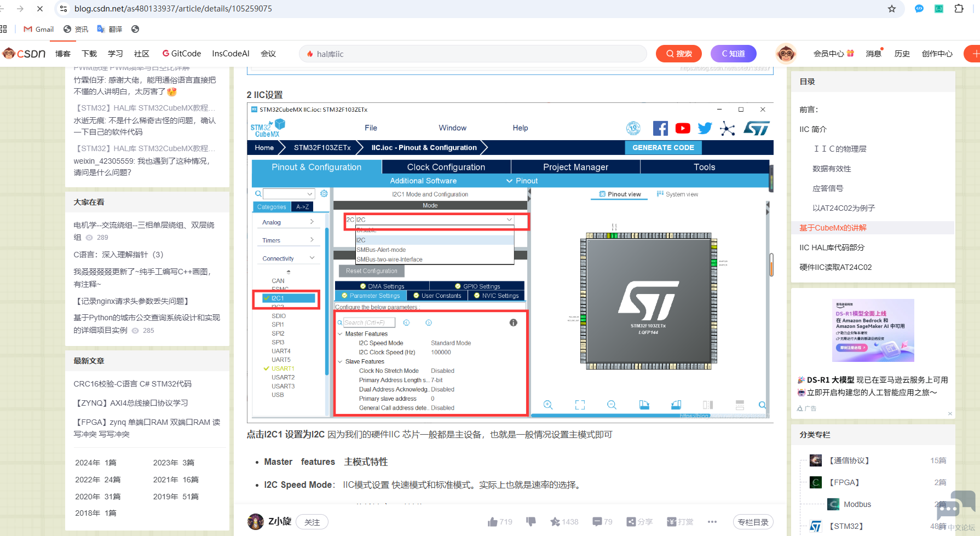Open the DS-R1 ad image

tap(873, 330)
